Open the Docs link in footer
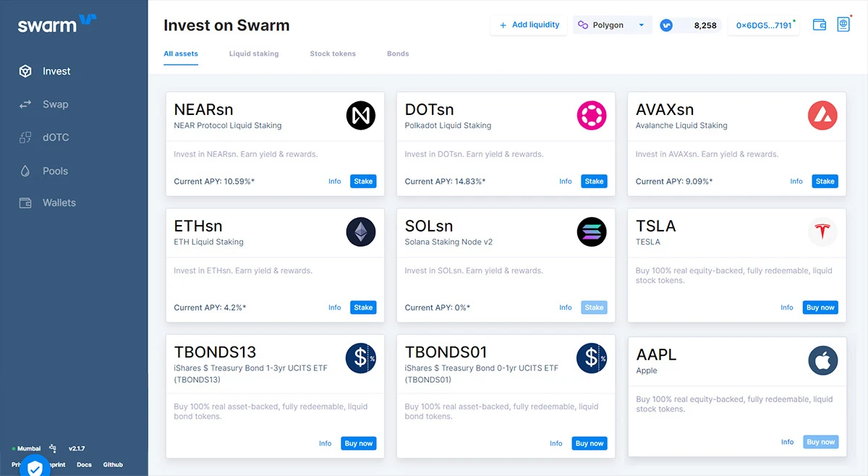The width and height of the screenshot is (868, 476). point(84,465)
